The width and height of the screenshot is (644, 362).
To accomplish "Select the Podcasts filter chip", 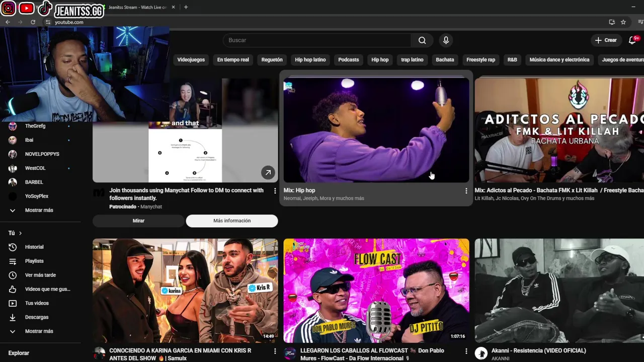I will (x=349, y=60).
